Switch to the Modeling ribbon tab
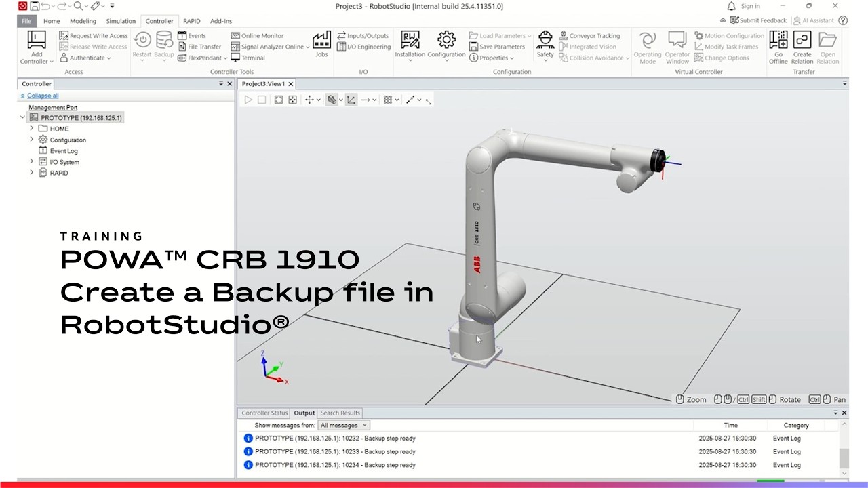The width and height of the screenshot is (868, 488). click(x=83, y=21)
